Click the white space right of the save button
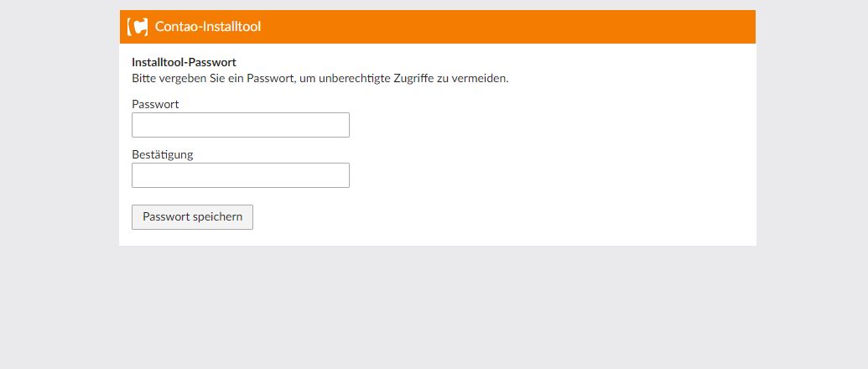This screenshot has height=369, width=868. [x=498, y=217]
